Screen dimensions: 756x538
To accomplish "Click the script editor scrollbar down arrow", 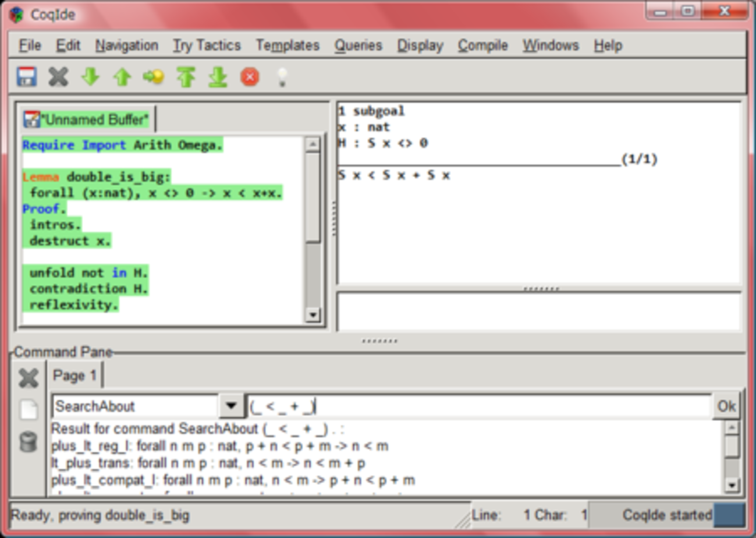I will [313, 315].
